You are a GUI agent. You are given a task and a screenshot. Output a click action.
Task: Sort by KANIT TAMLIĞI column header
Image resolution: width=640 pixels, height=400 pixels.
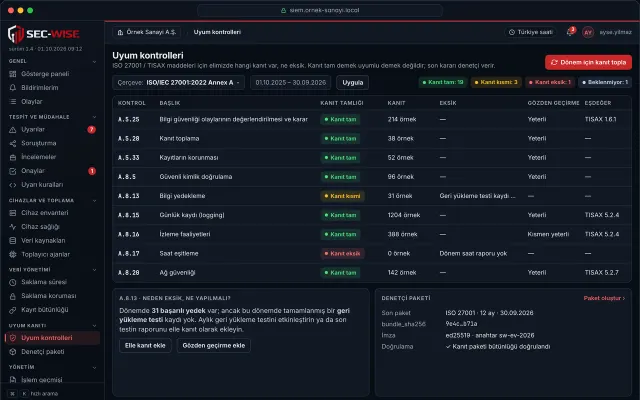[x=342, y=103]
